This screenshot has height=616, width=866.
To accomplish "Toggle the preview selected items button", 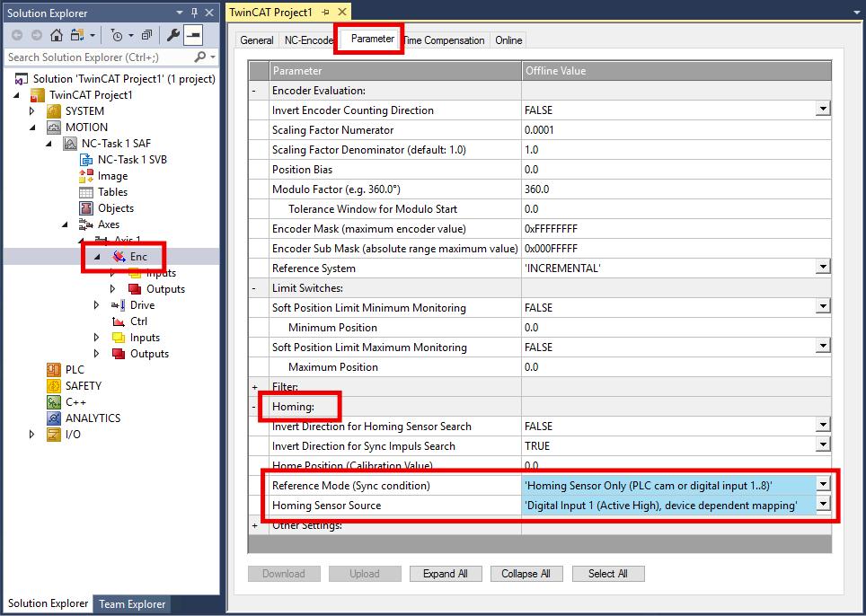I will point(193,35).
